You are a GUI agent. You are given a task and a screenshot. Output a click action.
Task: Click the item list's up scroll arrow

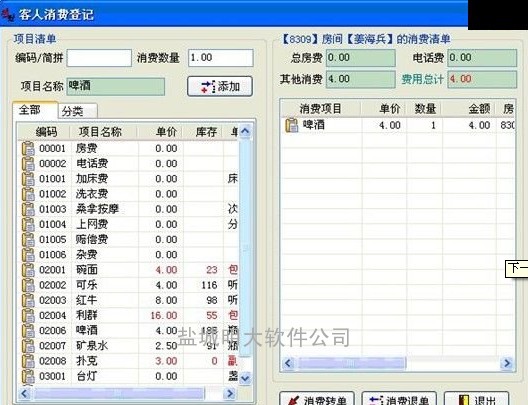pyautogui.click(x=245, y=131)
